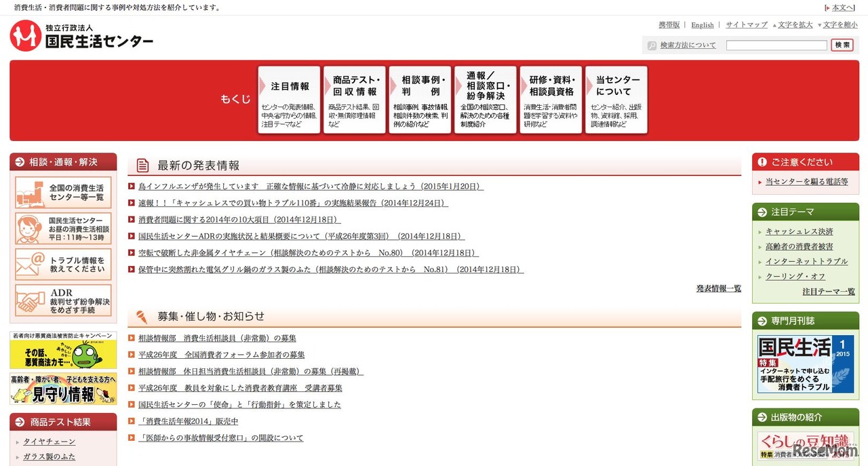Click 文字を縮小 to shrink text
The height and width of the screenshot is (466, 868).
click(x=841, y=25)
